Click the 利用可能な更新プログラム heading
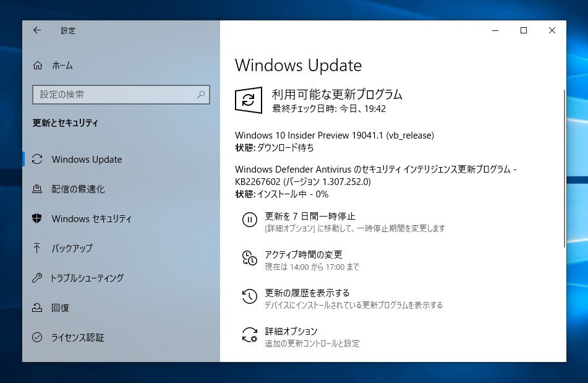 coord(337,94)
